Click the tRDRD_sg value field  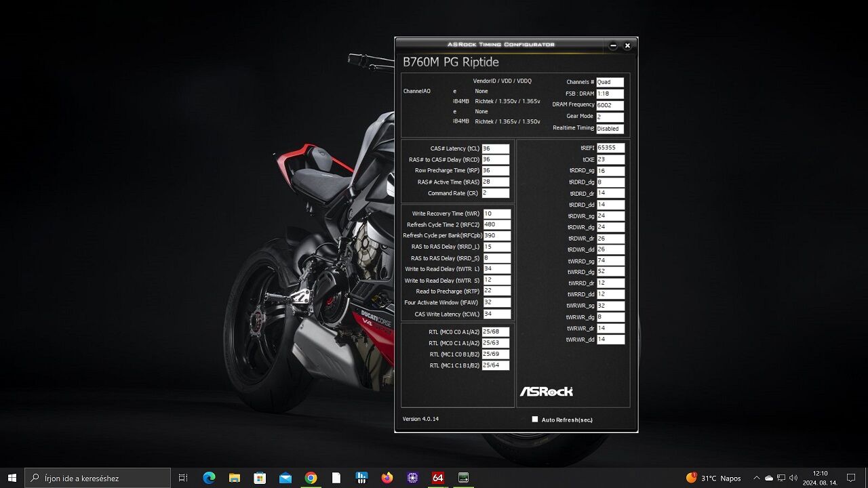coord(611,171)
